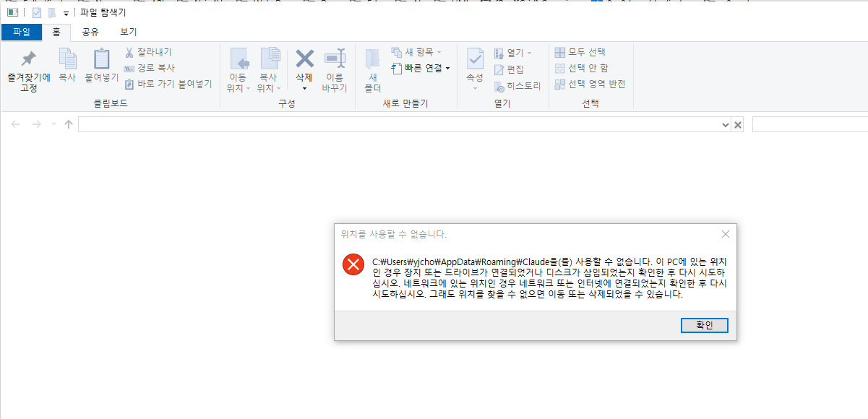
Task: Switch to the View (보기) tab
Action: point(129,32)
